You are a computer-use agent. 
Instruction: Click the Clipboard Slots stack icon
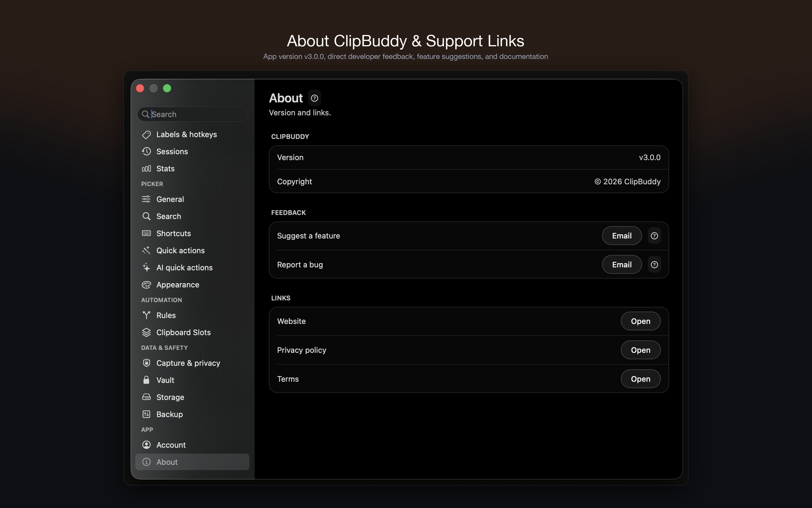click(x=146, y=332)
